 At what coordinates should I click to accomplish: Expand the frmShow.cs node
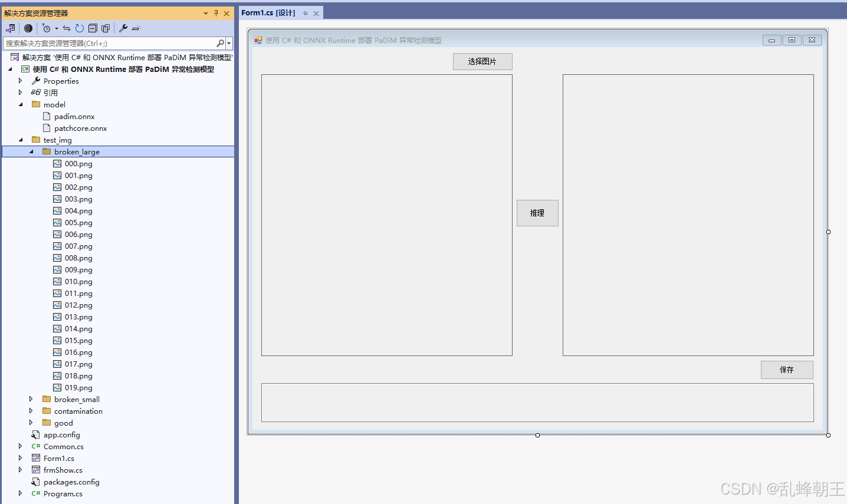pos(21,470)
